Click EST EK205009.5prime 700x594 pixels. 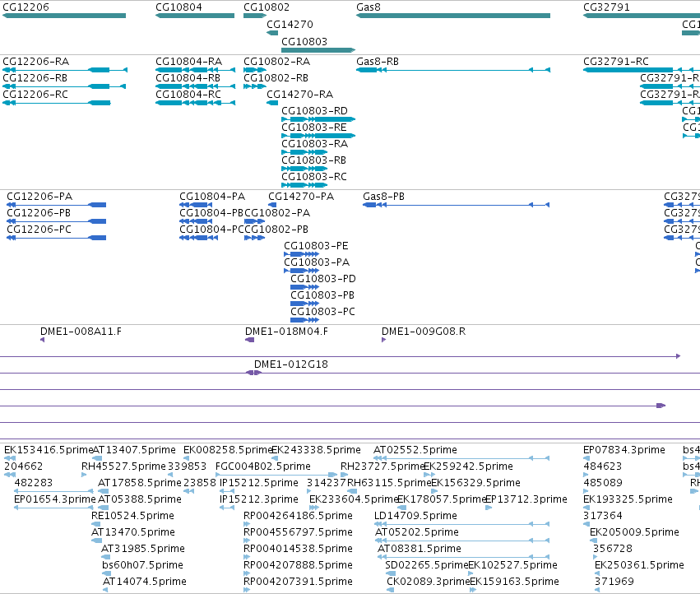pos(593,541)
